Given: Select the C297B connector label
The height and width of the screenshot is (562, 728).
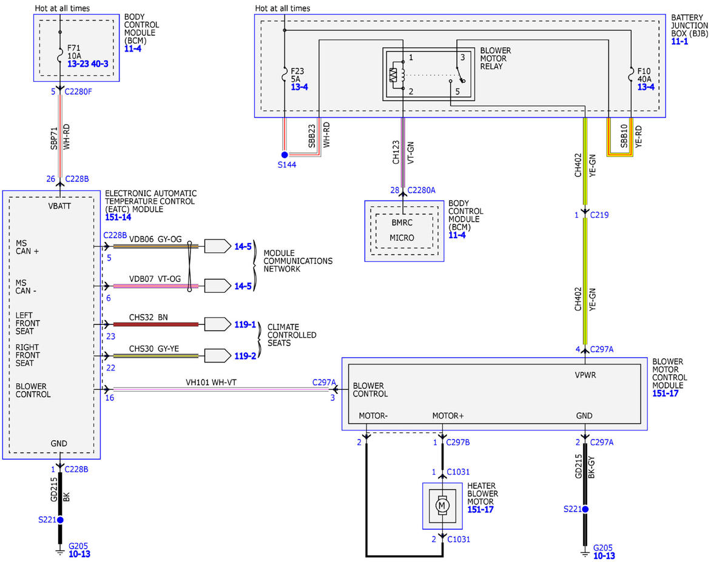Looking at the screenshot, I should 457,443.
